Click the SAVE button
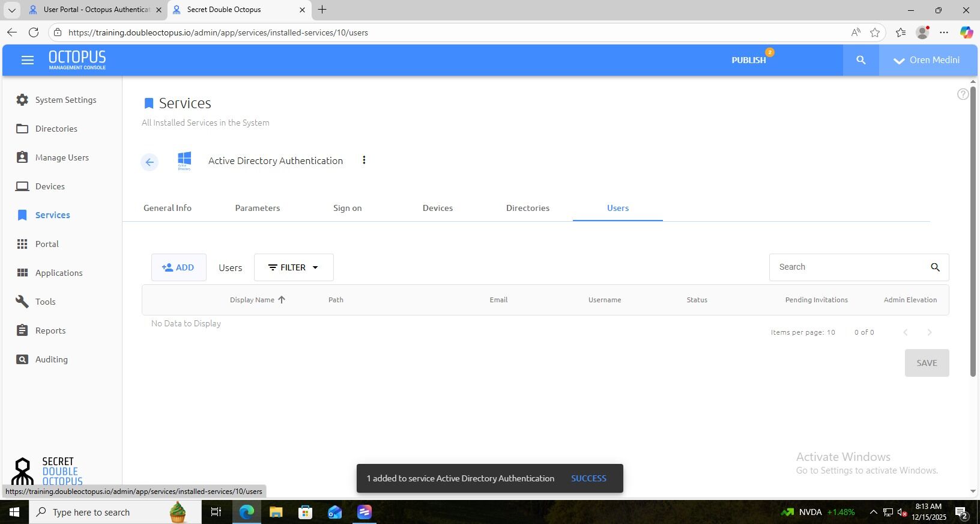The width and height of the screenshot is (980, 524). 927,363
